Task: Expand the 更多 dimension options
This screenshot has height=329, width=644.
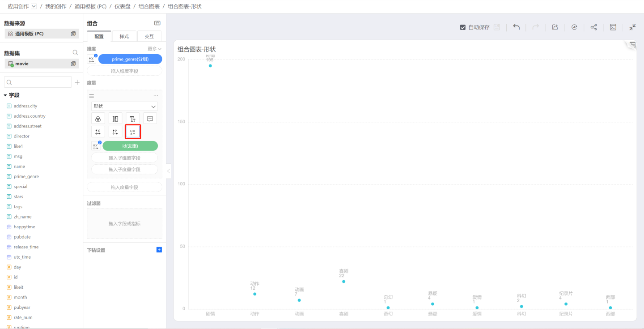Action: pyautogui.click(x=154, y=49)
